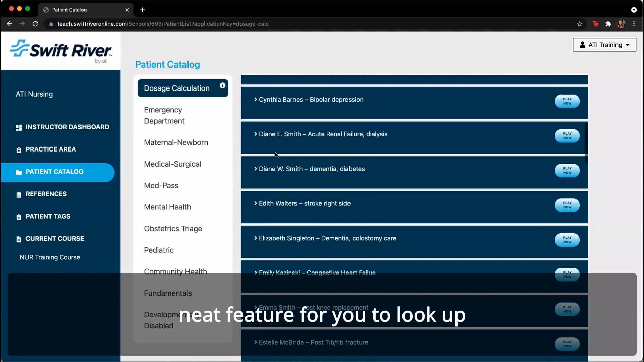Screen dimensions: 644x362
Task: Open References via its clipboard icon
Action: [x=19, y=194]
